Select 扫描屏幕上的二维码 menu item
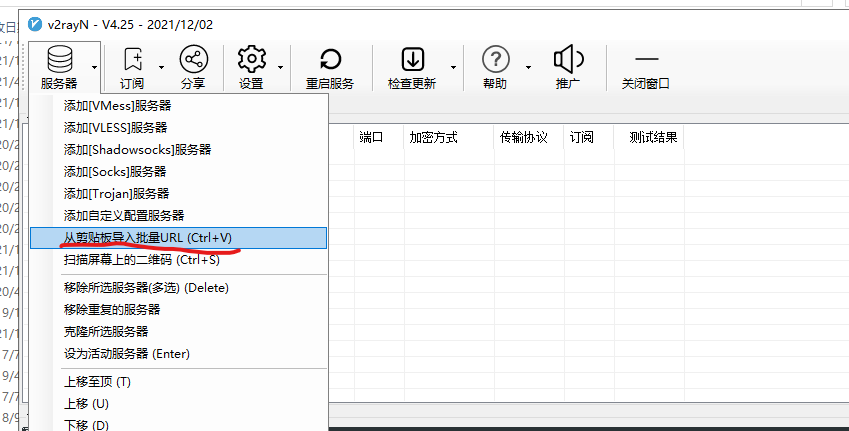This screenshot has width=849, height=431. 141,260
